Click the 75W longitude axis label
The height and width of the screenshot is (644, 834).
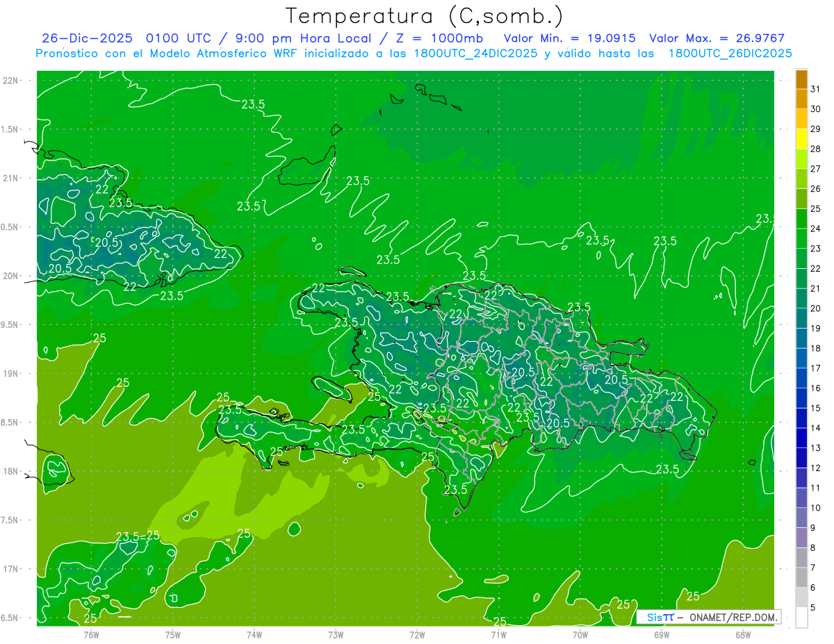[x=172, y=634]
